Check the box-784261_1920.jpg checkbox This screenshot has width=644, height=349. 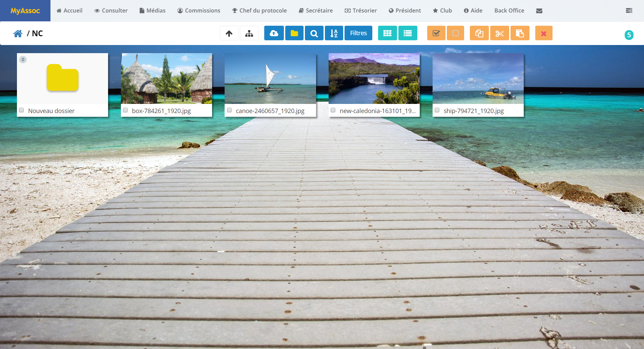(x=125, y=110)
